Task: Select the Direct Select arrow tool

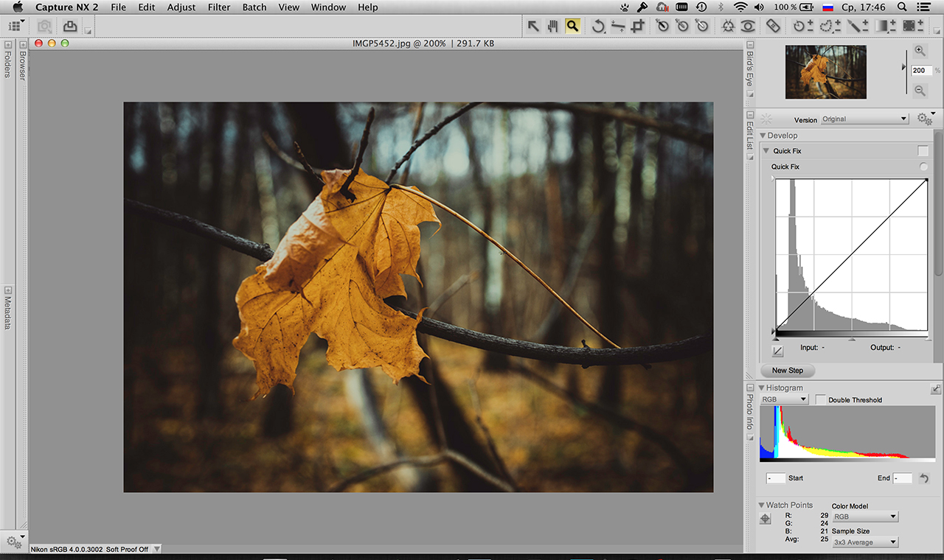Action: [533, 27]
